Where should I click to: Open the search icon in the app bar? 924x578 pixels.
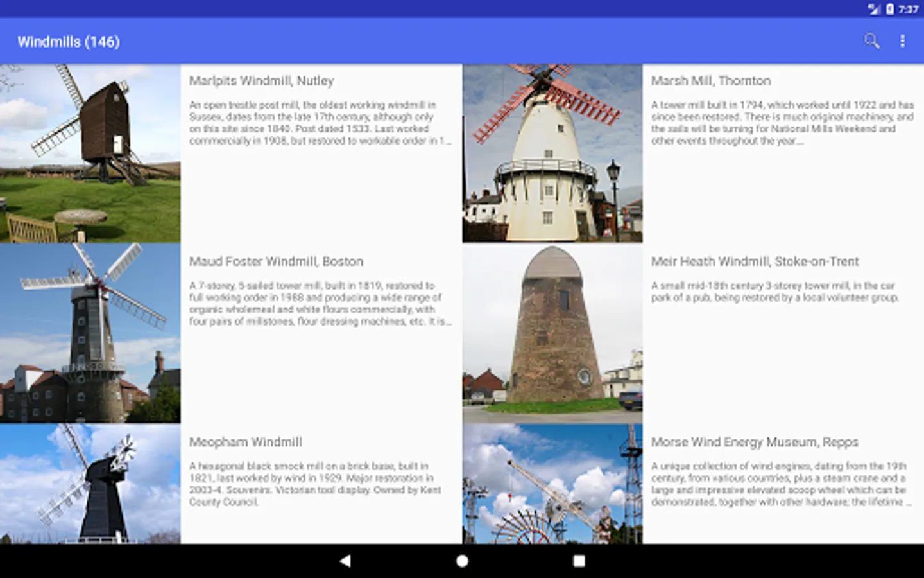[871, 41]
